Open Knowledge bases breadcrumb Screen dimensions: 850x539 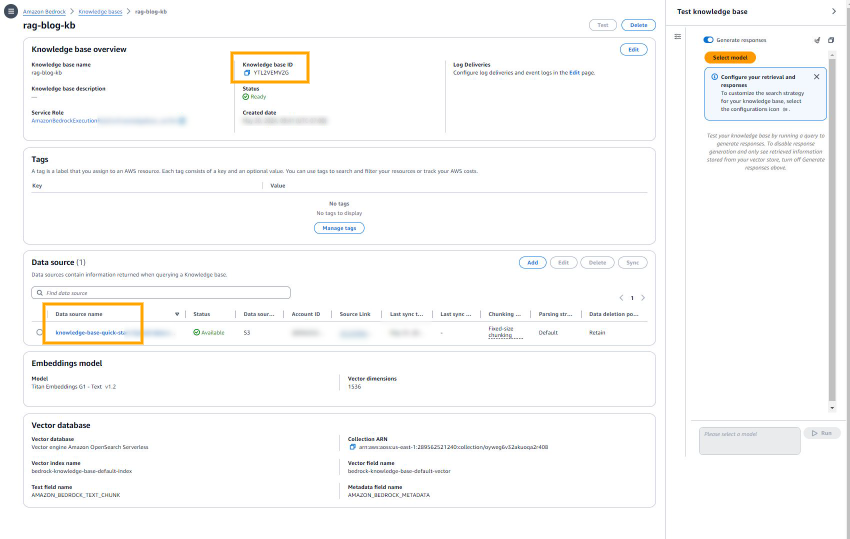tap(100, 11)
